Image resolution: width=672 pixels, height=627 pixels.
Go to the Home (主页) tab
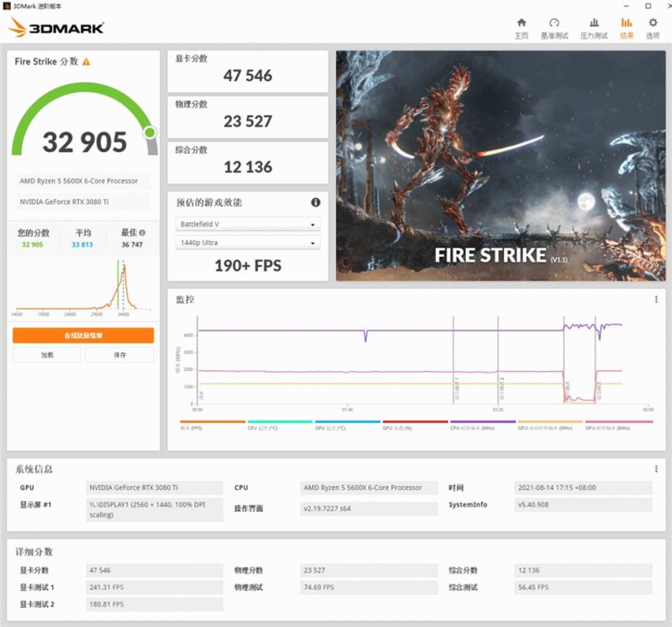click(521, 28)
